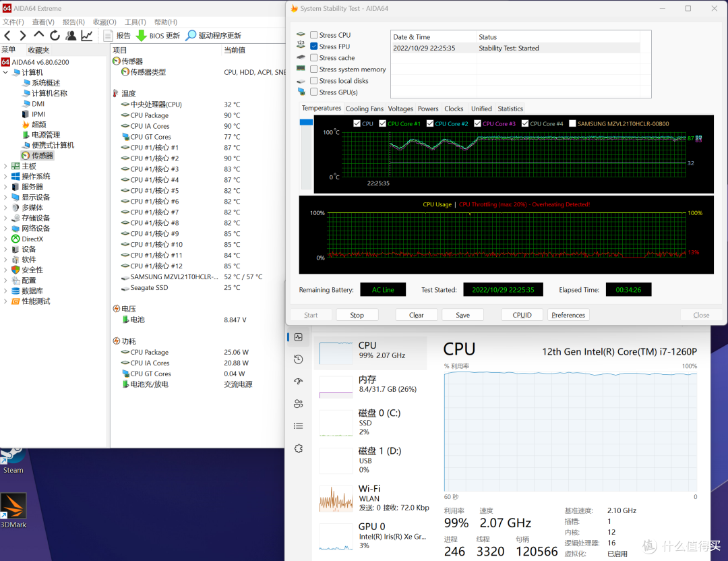
Task: Open the 工具(T) menu
Action: 135,22
